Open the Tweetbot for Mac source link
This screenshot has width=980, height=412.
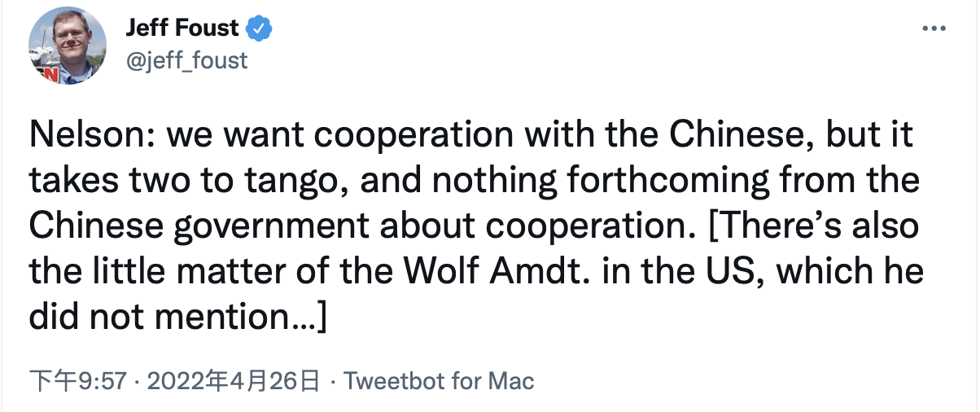pos(440,380)
